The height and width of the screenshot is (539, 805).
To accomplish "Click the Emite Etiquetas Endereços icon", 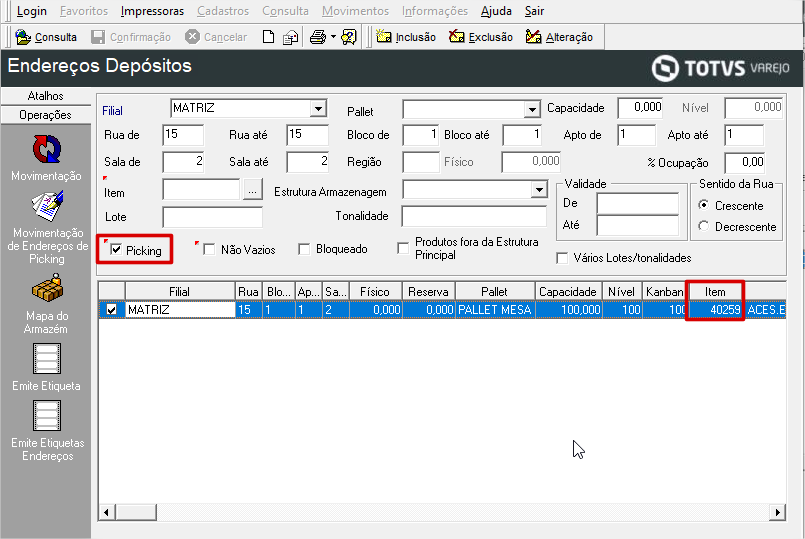I will coord(47,415).
